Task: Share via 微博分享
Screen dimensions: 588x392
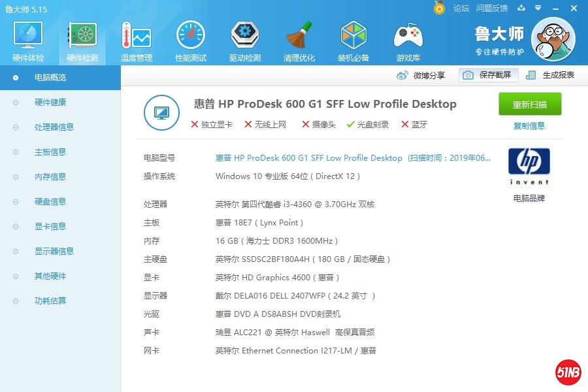Action: click(421, 75)
